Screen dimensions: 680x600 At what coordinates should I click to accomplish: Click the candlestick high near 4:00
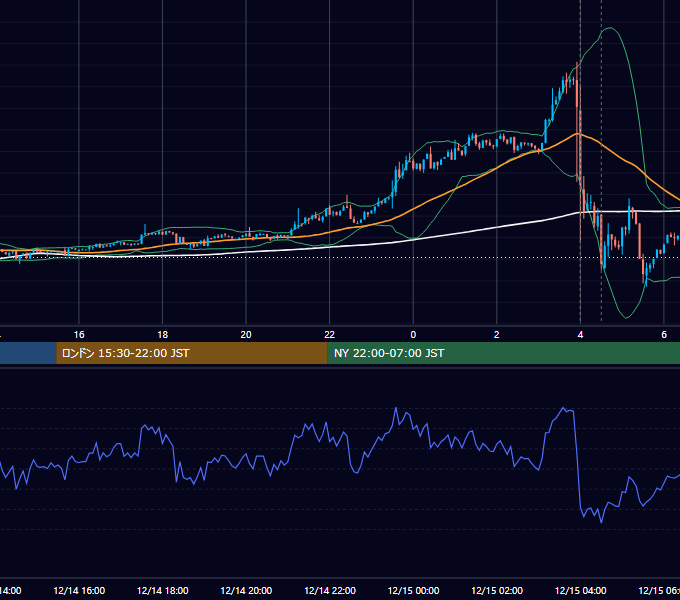tap(577, 64)
